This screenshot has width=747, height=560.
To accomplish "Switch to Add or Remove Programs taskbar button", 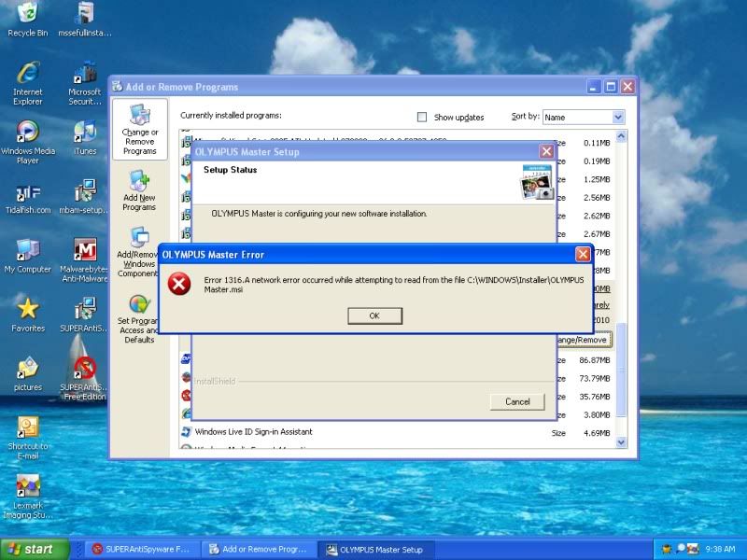I will pyautogui.click(x=260, y=549).
